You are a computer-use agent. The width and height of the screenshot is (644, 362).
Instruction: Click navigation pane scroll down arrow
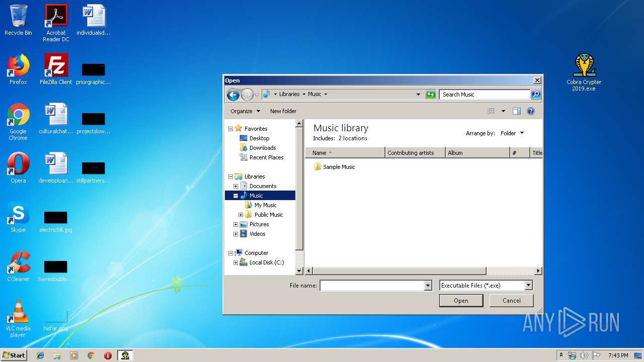(299, 271)
